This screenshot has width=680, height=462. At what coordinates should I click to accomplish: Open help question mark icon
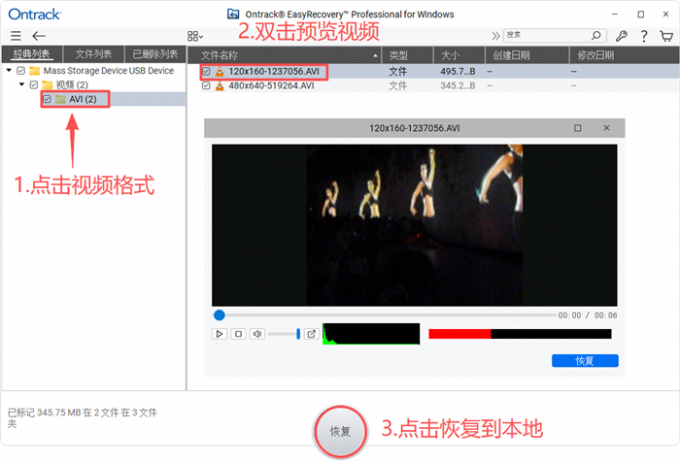[x=644, y=36]
